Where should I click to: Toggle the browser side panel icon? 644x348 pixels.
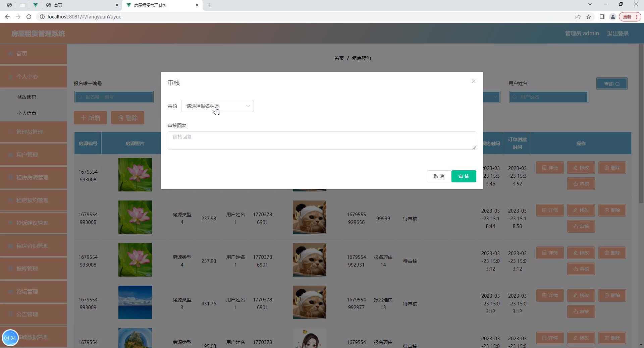click(602, 17)
